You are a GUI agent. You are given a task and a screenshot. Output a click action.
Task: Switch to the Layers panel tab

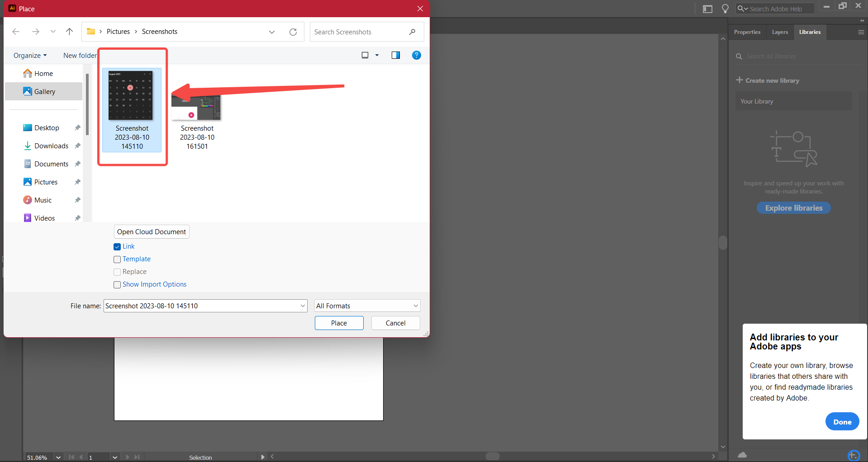coord(780,32)
